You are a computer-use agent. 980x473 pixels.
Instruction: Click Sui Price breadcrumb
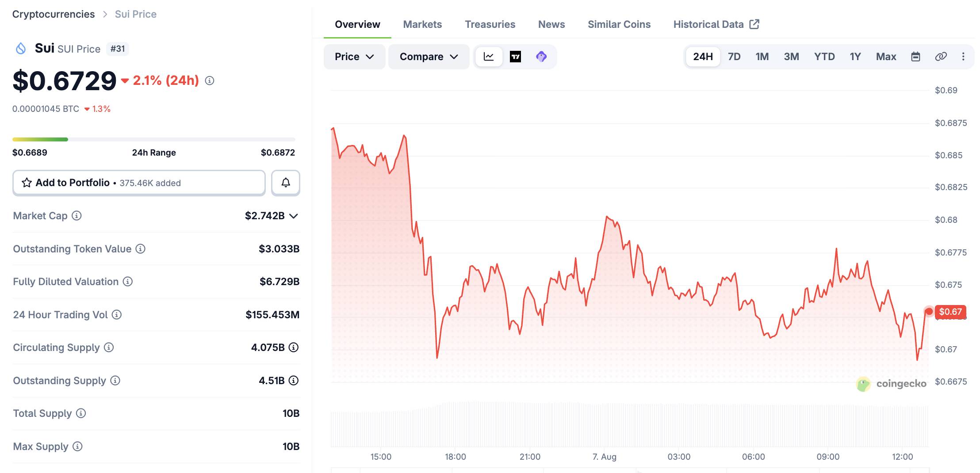[x=136, y=14]
